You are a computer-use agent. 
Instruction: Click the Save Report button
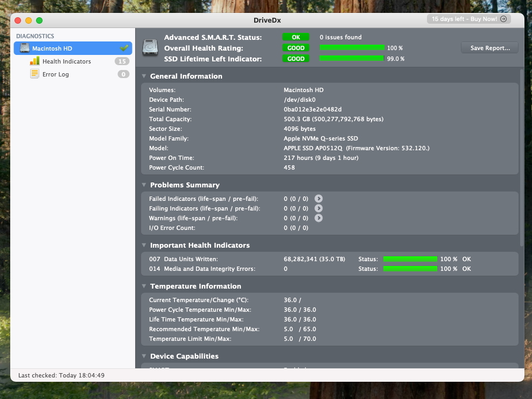490,48
